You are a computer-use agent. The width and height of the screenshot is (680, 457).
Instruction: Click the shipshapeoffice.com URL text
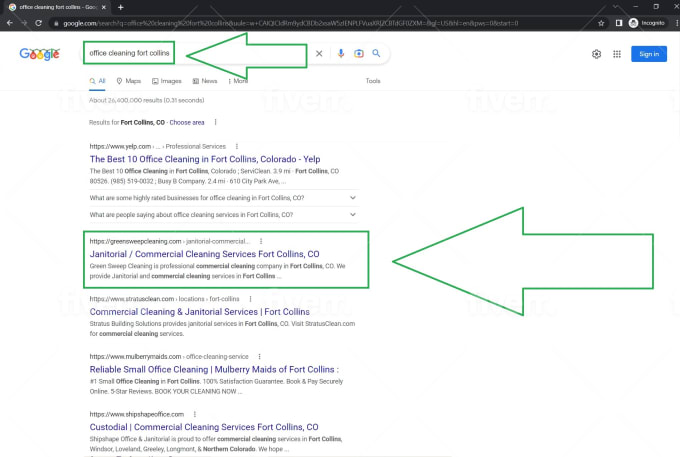click(x=137, y=414)
